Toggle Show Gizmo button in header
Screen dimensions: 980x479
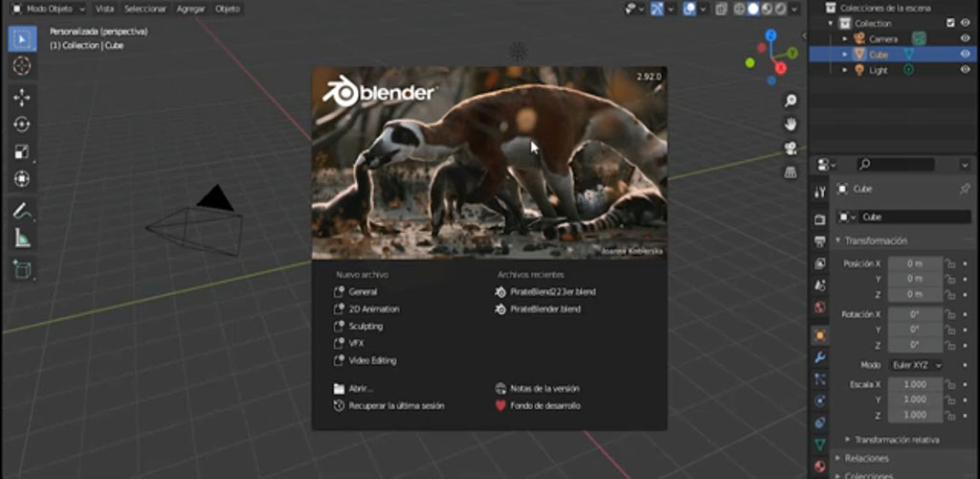click(657, 9)
